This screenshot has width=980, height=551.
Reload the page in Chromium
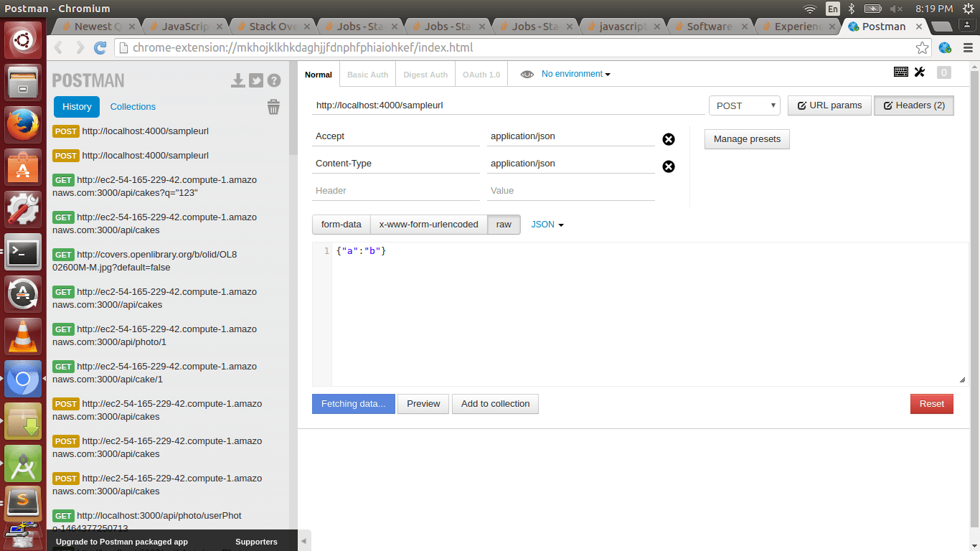click(100, 48)
